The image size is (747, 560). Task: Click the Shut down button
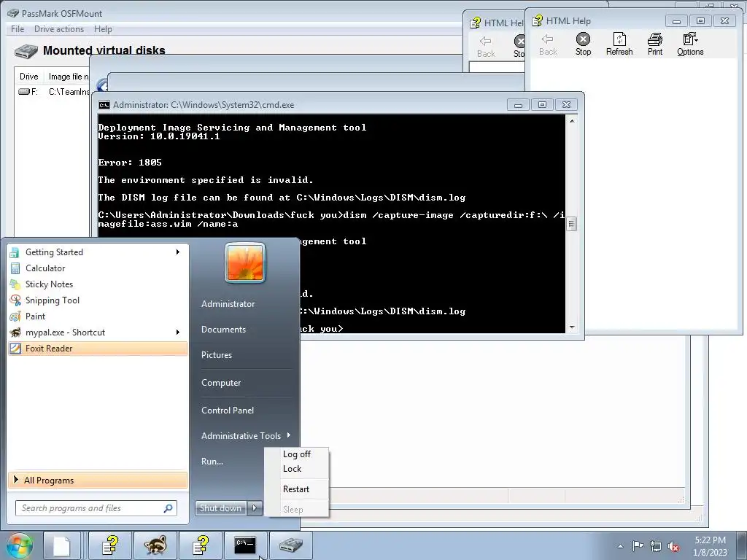[x=220, y=508]
